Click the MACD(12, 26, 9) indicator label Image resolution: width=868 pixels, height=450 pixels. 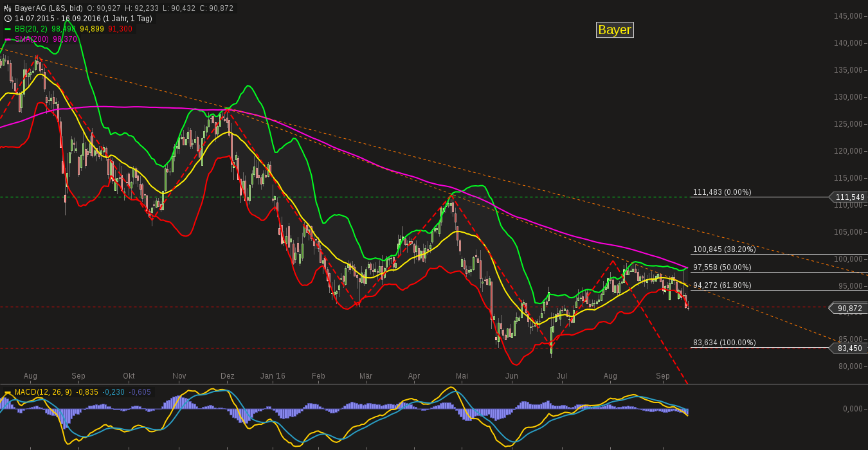pos(43,392)
